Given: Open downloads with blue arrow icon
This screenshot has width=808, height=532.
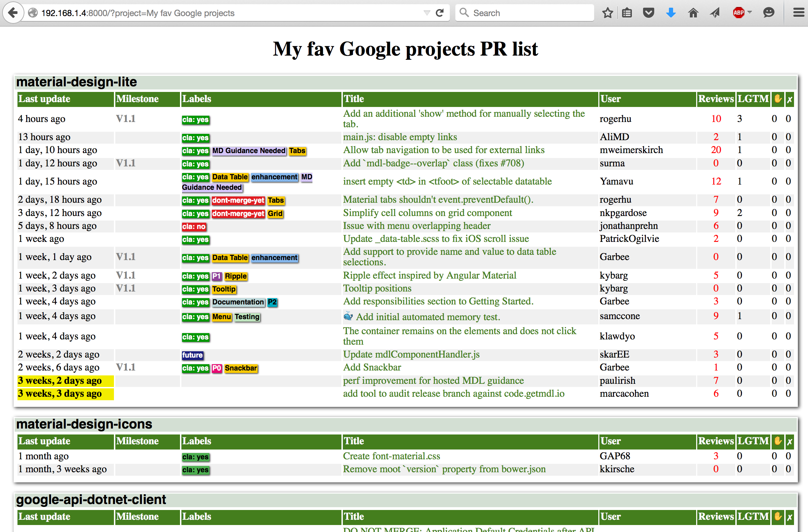Looking at the screenshot, I should coord(671,13).
